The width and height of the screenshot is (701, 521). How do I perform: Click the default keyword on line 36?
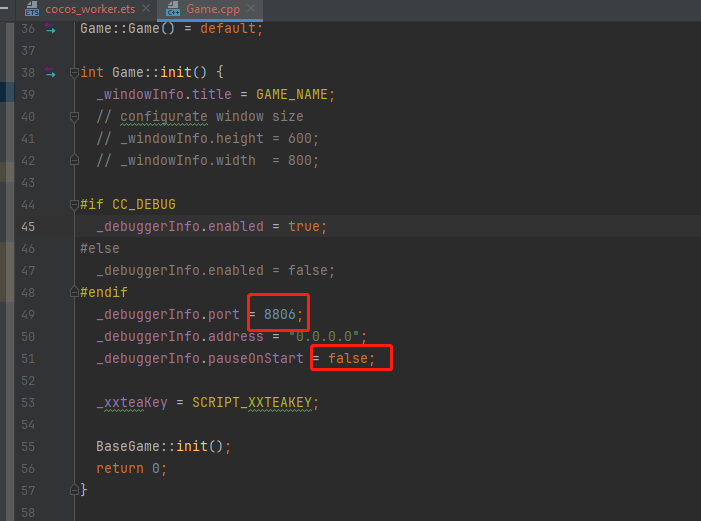point(228,29)
